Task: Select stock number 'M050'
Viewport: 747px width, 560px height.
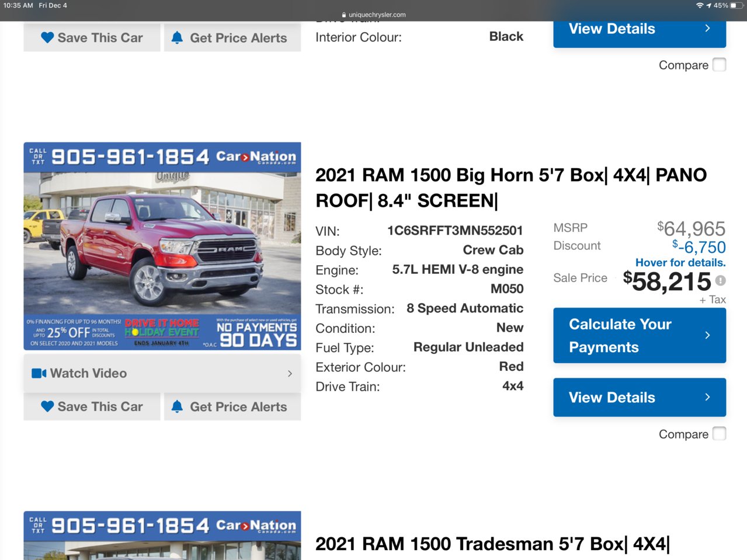Action: click(x=507, y=288)
